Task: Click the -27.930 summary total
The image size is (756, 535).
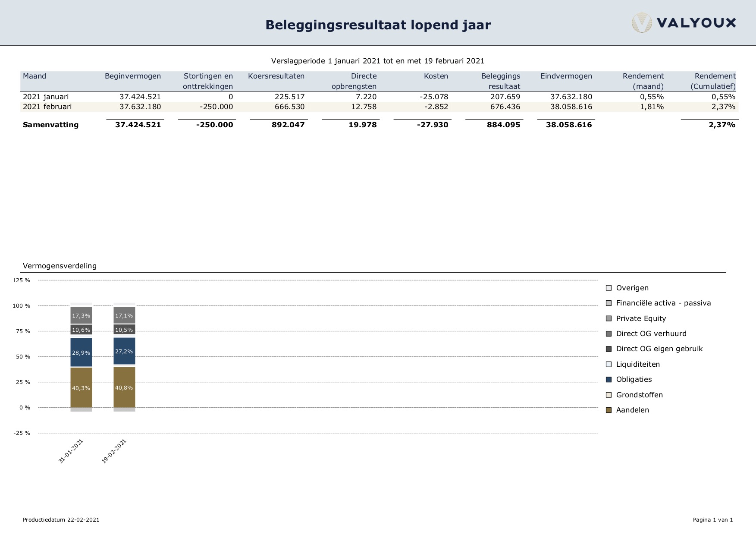Action: (x=432, y=125)
